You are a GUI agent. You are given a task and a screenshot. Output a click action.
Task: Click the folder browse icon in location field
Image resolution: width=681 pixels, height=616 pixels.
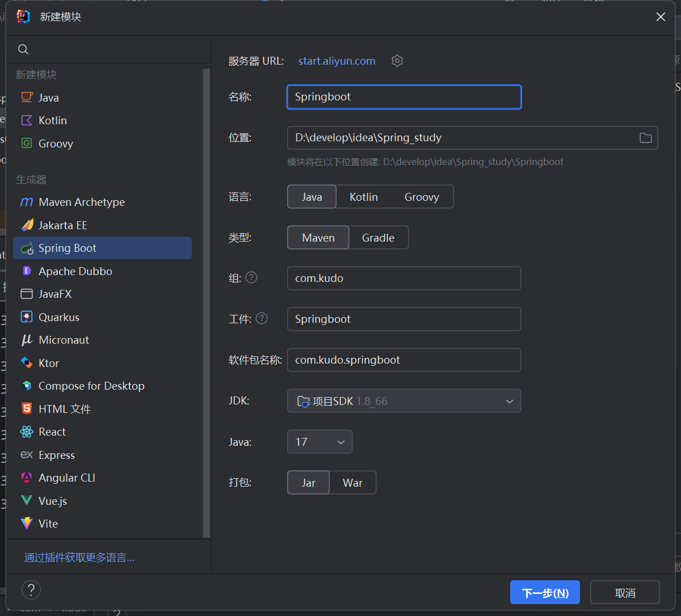point(645,138)
